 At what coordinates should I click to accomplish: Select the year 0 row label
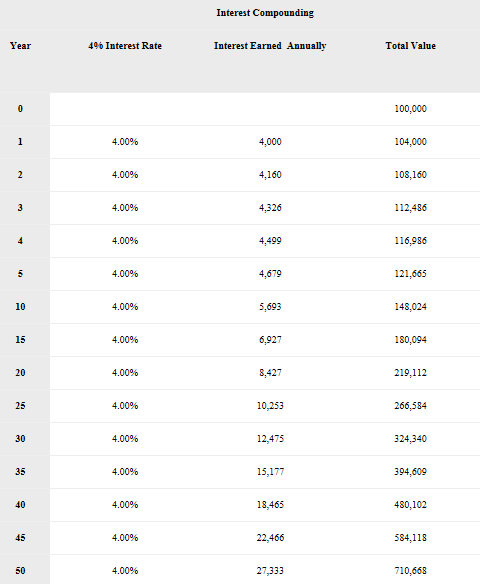coord(20,109)
